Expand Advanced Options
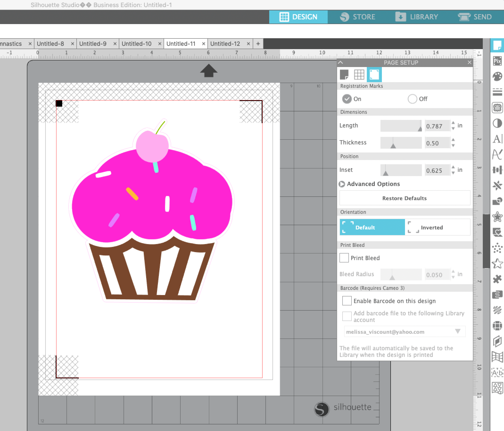Screen dimensions: 504x431 (x=342, y=184)
